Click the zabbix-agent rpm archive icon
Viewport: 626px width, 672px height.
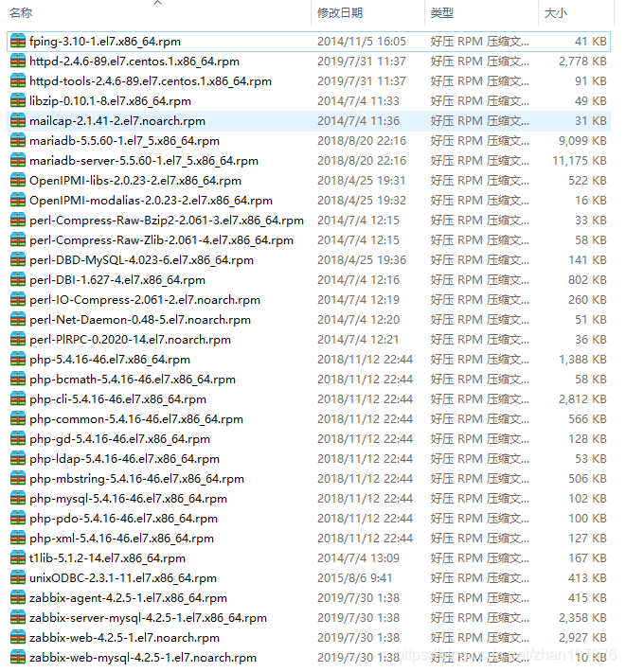tap(18, 598)
